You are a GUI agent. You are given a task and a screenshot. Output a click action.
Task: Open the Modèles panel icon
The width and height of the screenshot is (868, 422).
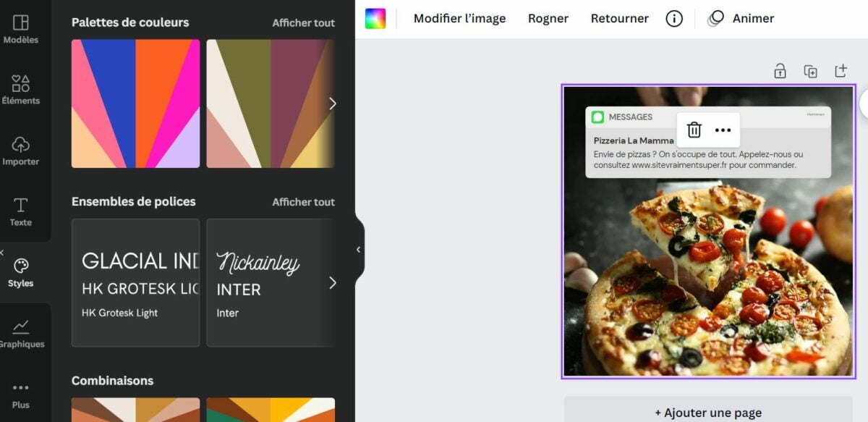(x=21, y=29)
